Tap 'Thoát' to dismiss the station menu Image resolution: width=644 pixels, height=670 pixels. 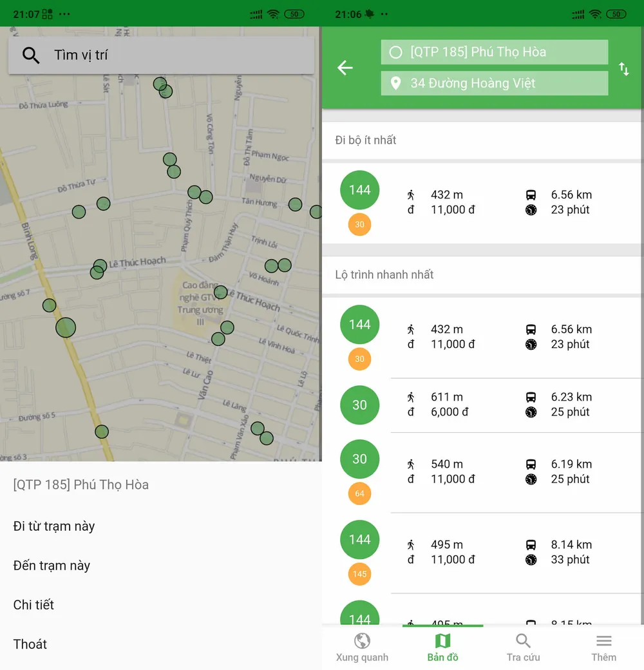(30, 644)
